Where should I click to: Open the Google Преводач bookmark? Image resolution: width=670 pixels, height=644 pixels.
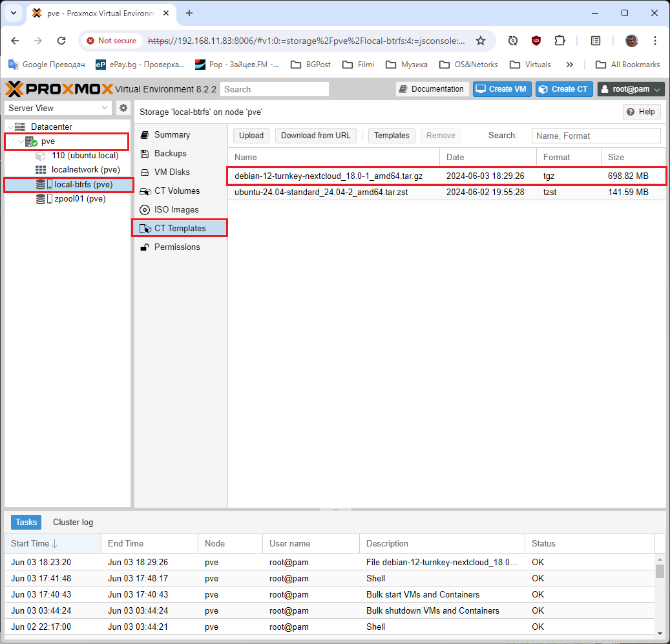click(x=47, y=65)
